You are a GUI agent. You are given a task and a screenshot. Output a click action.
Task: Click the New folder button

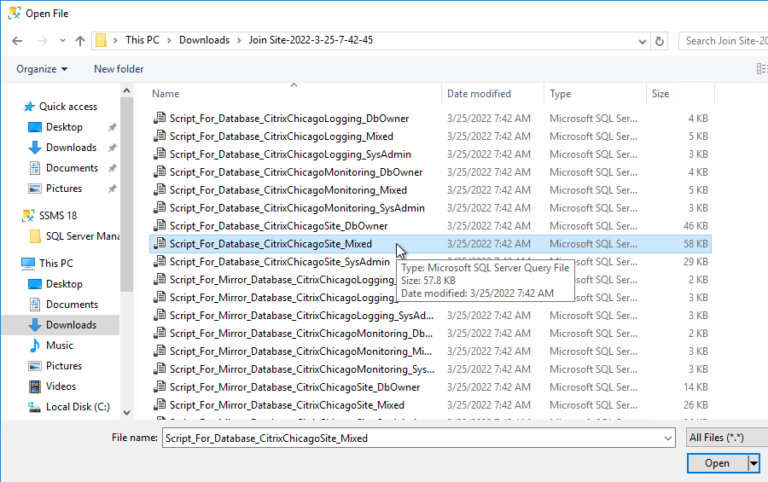118,69
